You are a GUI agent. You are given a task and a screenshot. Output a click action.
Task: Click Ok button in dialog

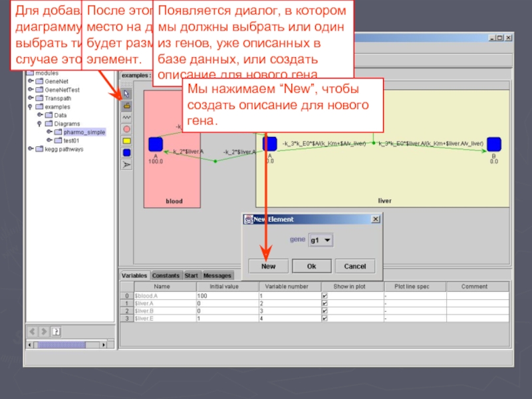click(311, 267)
